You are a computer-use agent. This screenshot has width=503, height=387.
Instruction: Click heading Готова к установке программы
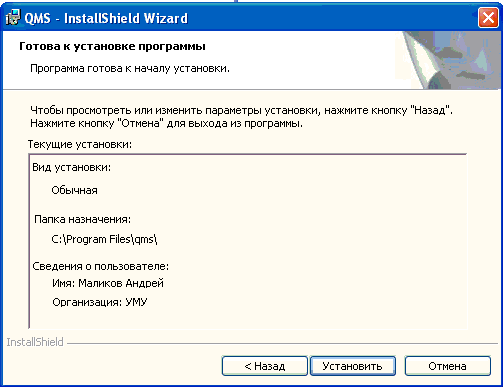tap(112, 46)
